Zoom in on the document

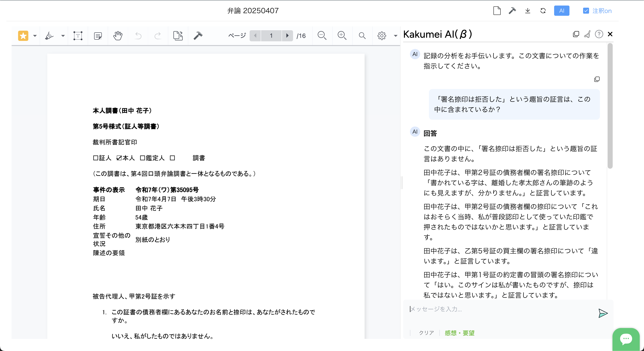(342, 36)
